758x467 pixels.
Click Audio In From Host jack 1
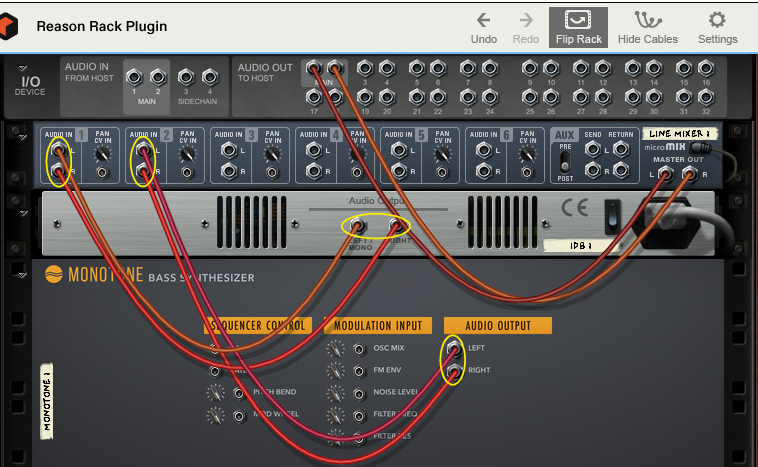[x=134, y=77]
